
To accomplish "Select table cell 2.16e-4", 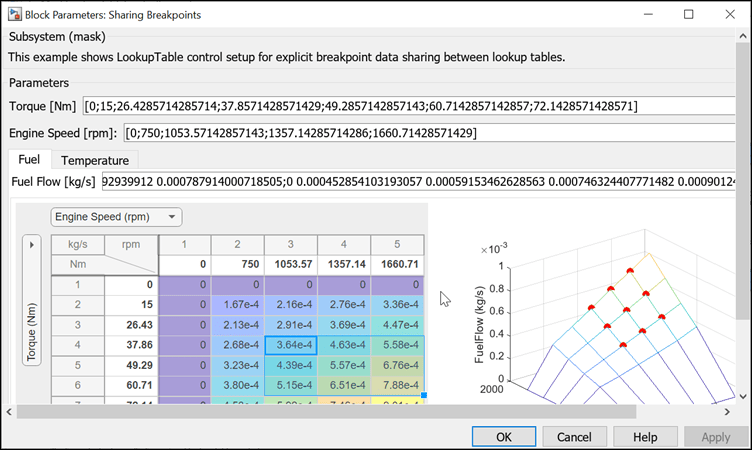I will pyautogui.click(x=291, y=305).
